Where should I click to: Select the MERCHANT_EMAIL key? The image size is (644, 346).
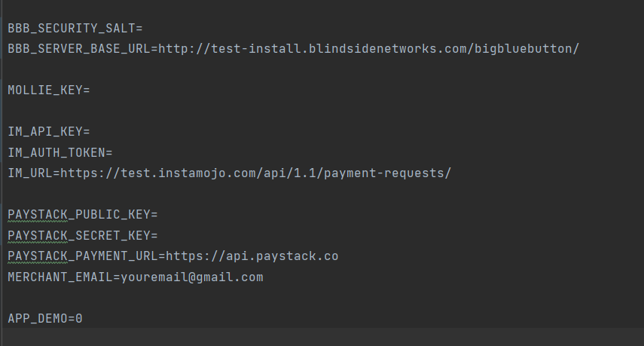60,277
